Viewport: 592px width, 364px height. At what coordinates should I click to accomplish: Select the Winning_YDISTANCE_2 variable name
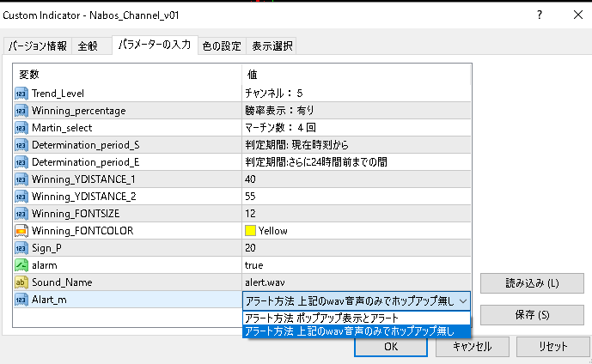[x=84, y=197]
